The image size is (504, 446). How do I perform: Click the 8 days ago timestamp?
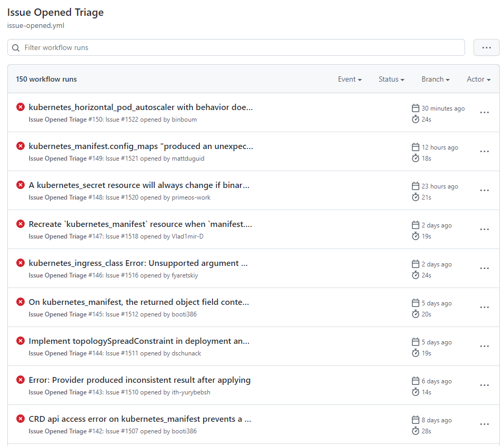point(437,420)
